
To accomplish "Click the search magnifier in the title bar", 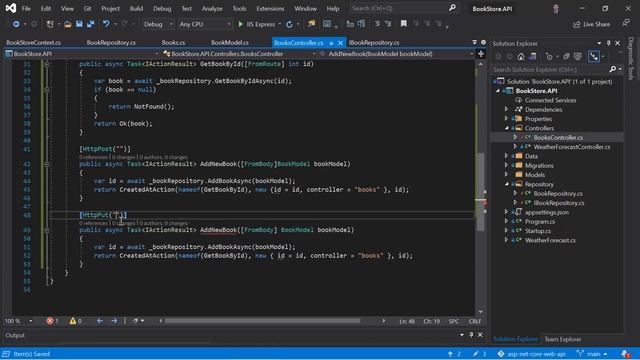I will point(452,8).
